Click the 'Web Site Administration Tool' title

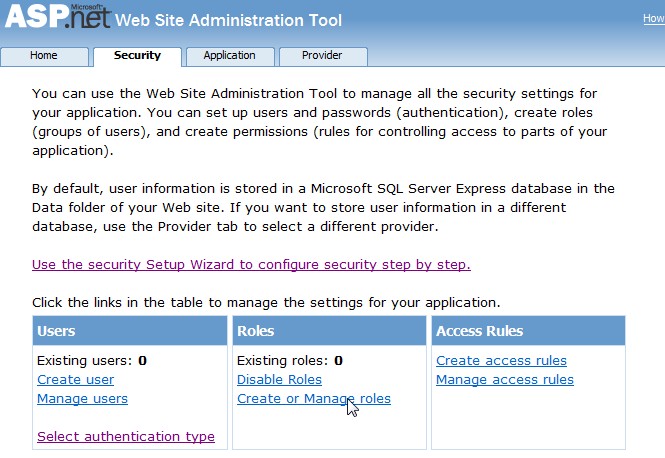228,20
